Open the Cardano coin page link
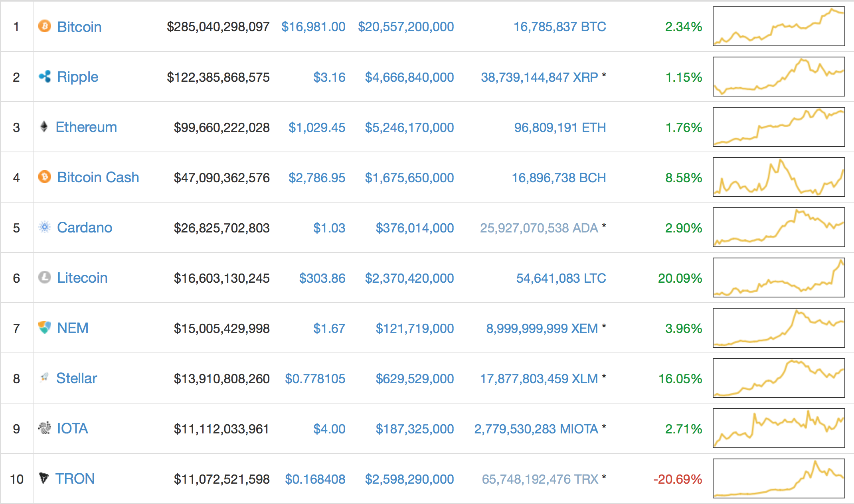This screenshot has height=504, width=854. [85, 228]
